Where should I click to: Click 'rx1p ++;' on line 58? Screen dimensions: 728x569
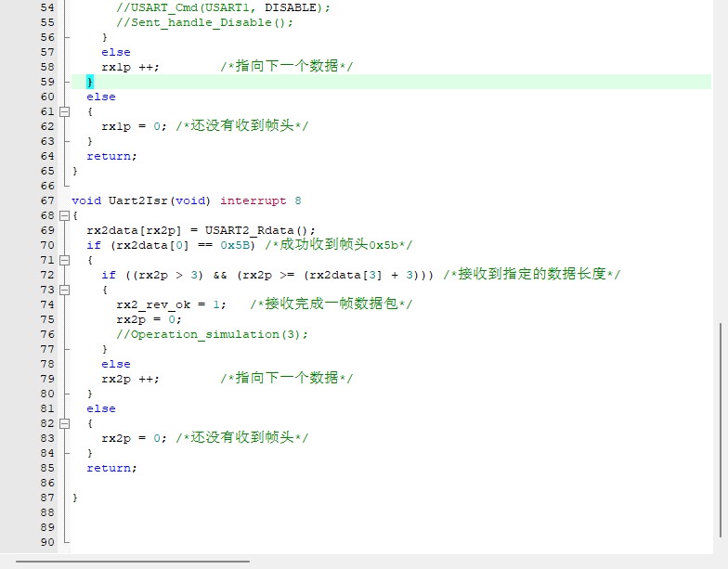[130, 67]
